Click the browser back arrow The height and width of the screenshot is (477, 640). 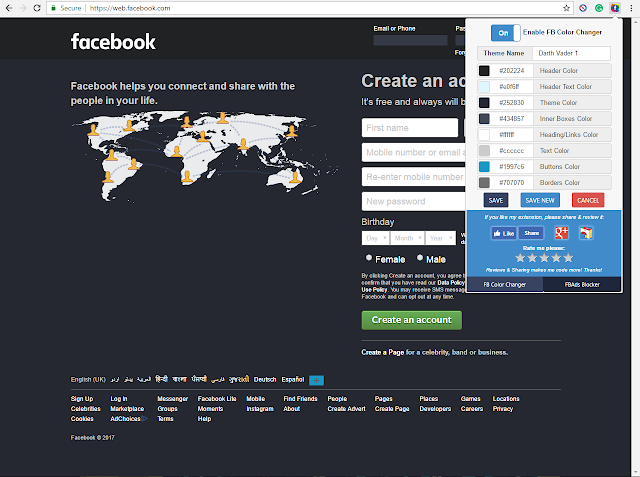coord(9,8)
